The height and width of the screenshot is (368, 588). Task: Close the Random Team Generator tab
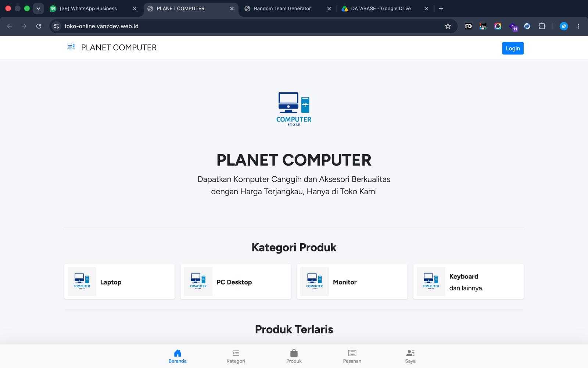coord(329,8)
